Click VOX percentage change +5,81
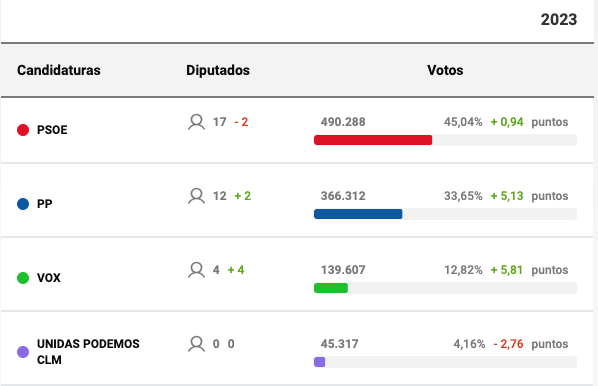Image resolution: width=598 pixels, height=386 pixels. [506, 270]
